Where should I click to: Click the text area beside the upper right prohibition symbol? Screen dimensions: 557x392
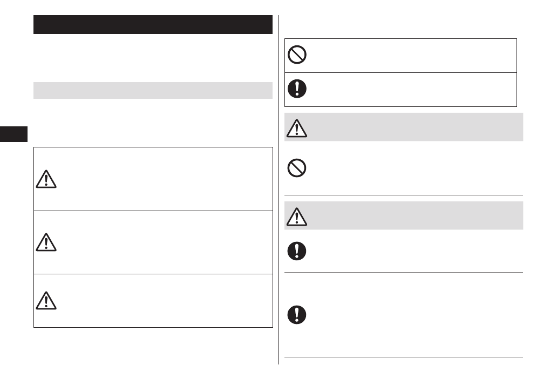point(410,55)
